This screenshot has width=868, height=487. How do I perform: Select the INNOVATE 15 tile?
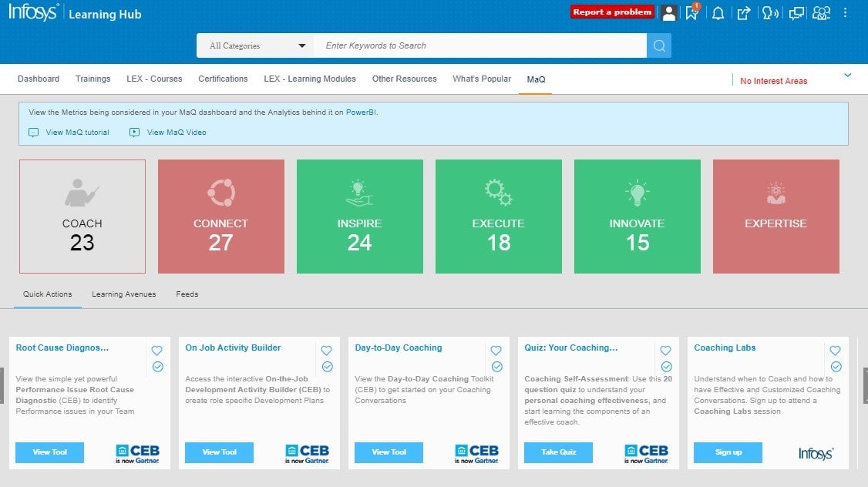click(x=638, y=217)
